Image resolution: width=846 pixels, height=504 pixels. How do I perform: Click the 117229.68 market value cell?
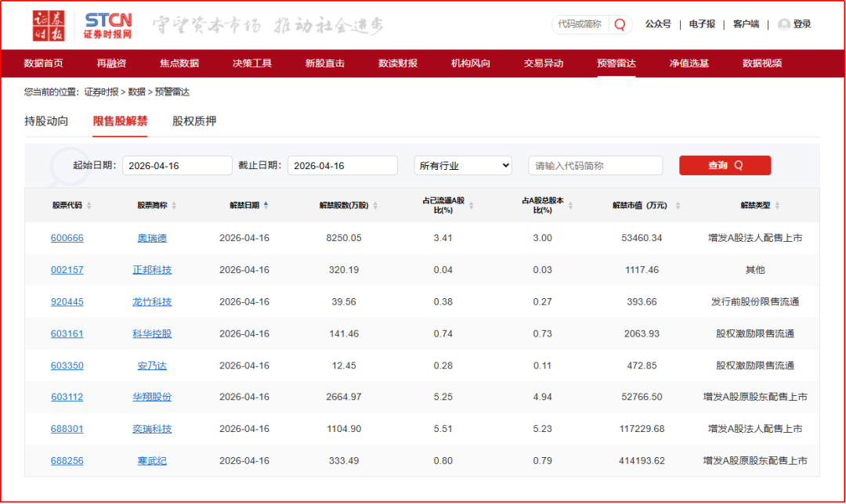tap(642, 429)
